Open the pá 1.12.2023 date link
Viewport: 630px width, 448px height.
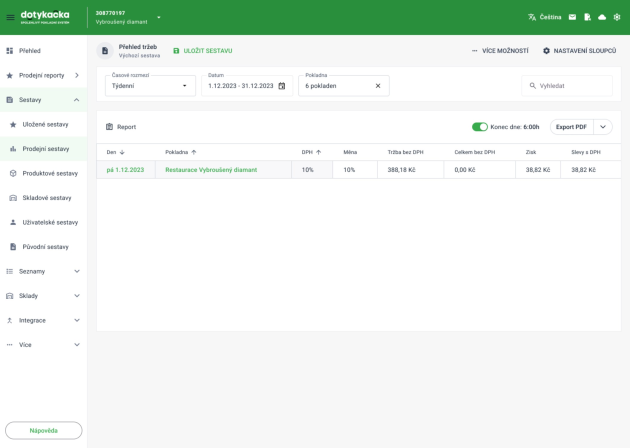(125, 170)
